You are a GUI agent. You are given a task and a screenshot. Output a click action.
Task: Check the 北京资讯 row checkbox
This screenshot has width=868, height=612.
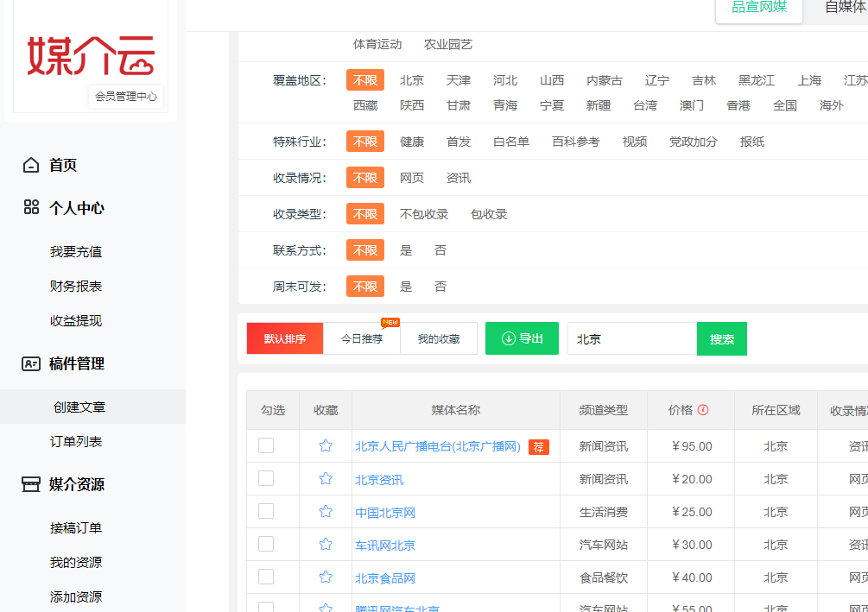coord(266,479)
